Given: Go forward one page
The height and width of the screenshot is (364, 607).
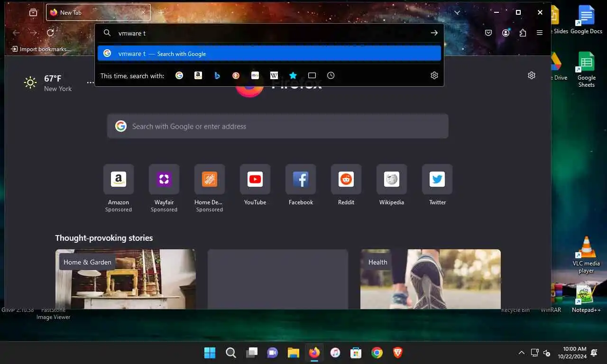Looking at the screenshot, I should [33, 33].
